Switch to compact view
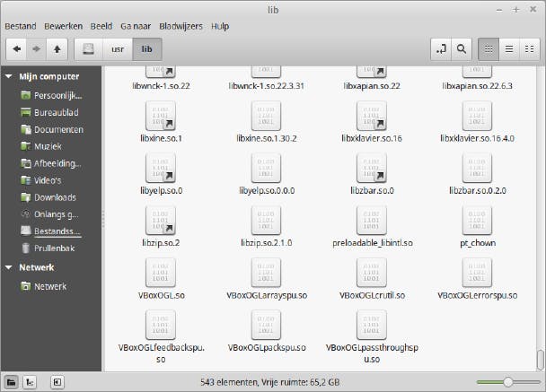Screen dimensions: 546x392 (x=529, y=49)
